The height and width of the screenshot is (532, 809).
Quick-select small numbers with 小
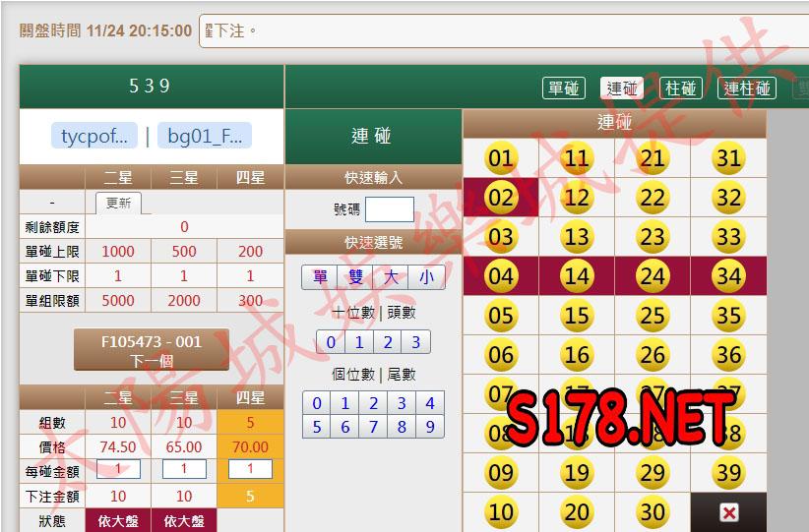point(426,278)
